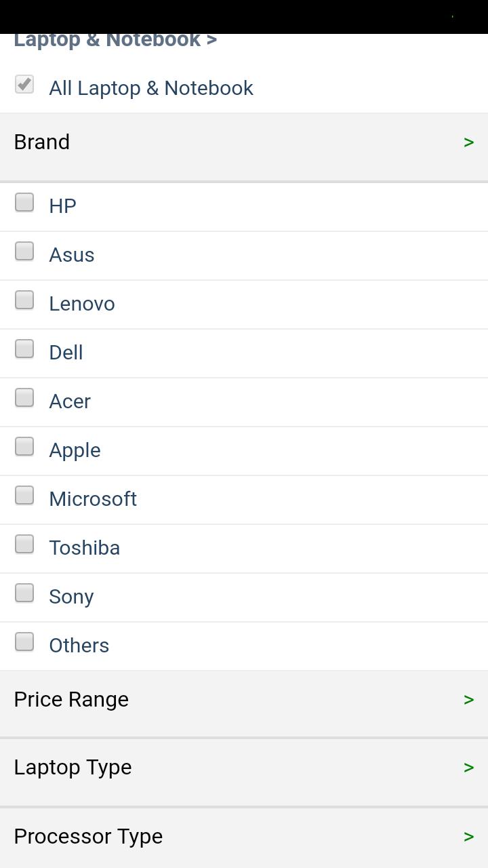Tap the Price Range header label

(71, 699)
